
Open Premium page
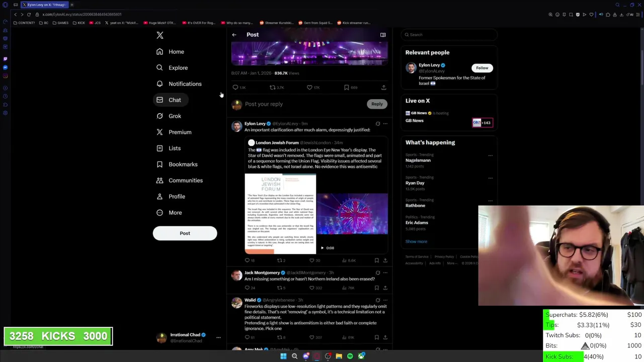174,132
